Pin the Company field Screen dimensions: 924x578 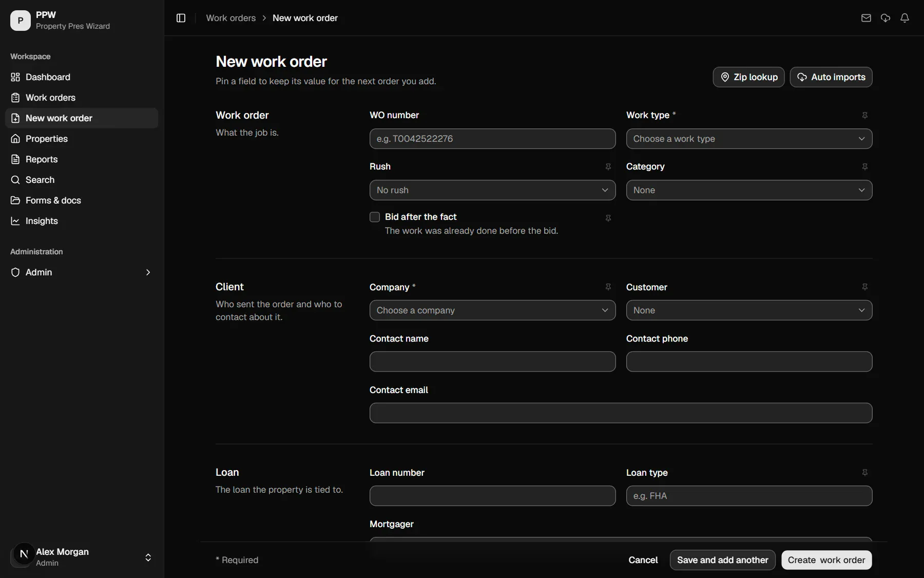[608, 287]
